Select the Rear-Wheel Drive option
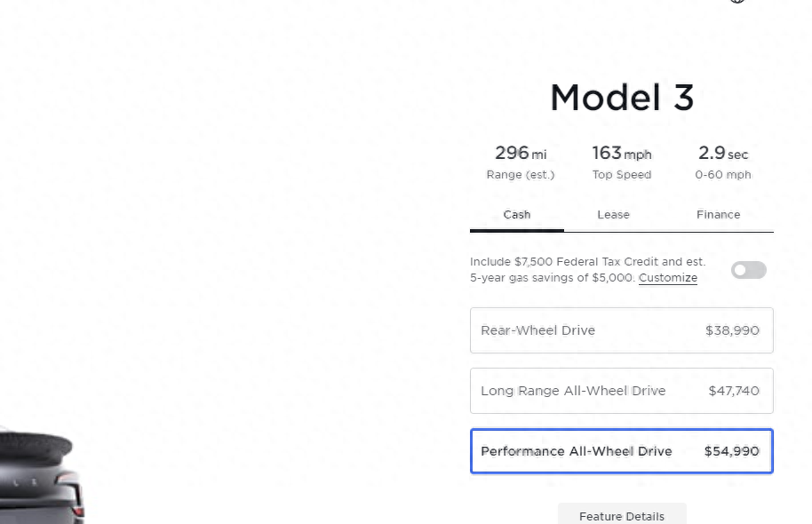Image resolution: width=812 pixels, height=524 pixels. 621,330
